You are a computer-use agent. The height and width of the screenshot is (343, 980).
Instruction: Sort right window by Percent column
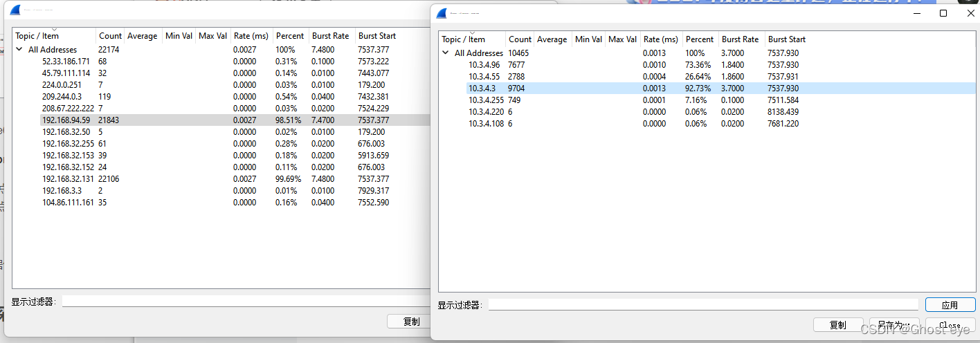tap(699, 39)
